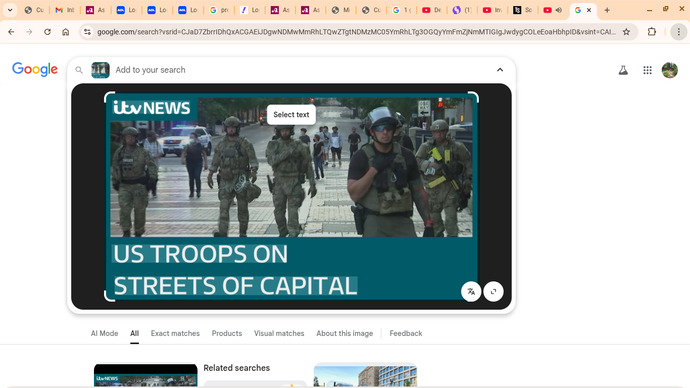Reload the current page

47,32
